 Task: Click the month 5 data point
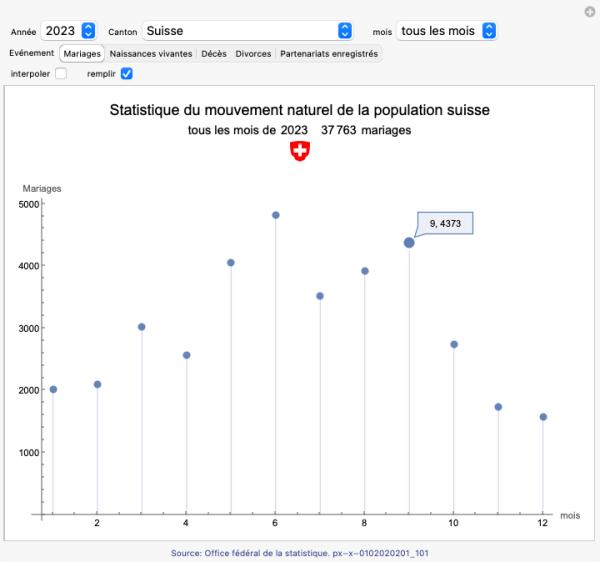231,263
